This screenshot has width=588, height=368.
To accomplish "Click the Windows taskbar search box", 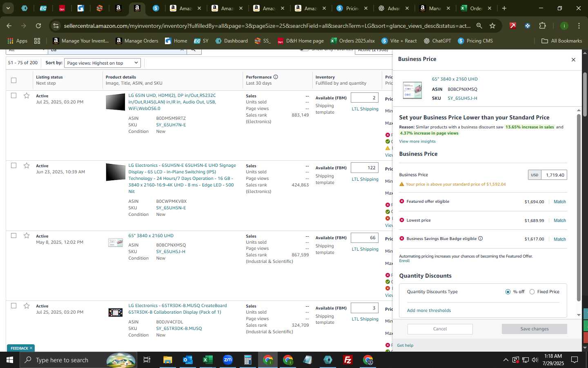I will (78, 360).
